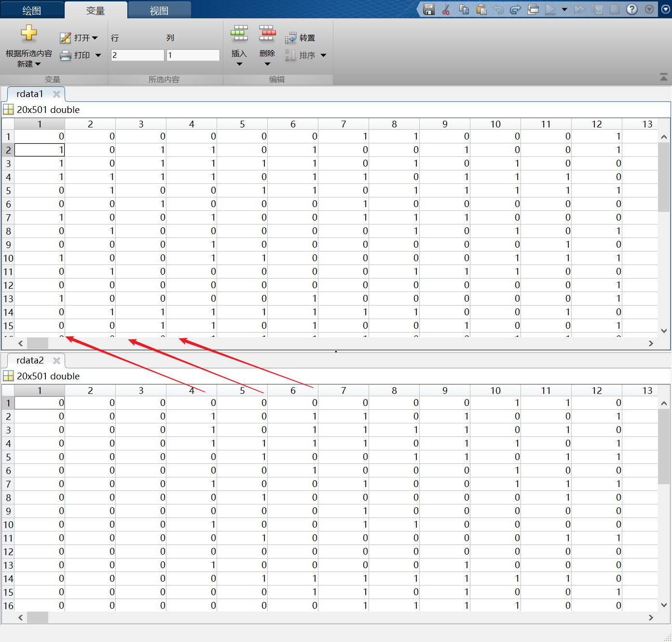Click the Print printer icon
Viewport: 672px width, 642px height.
tap(65, 56)
